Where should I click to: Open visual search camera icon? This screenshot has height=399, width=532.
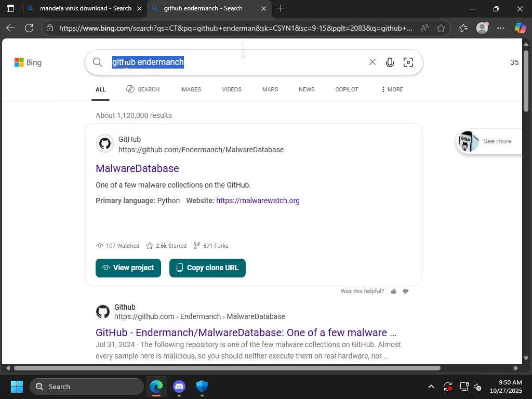[408, 62]
